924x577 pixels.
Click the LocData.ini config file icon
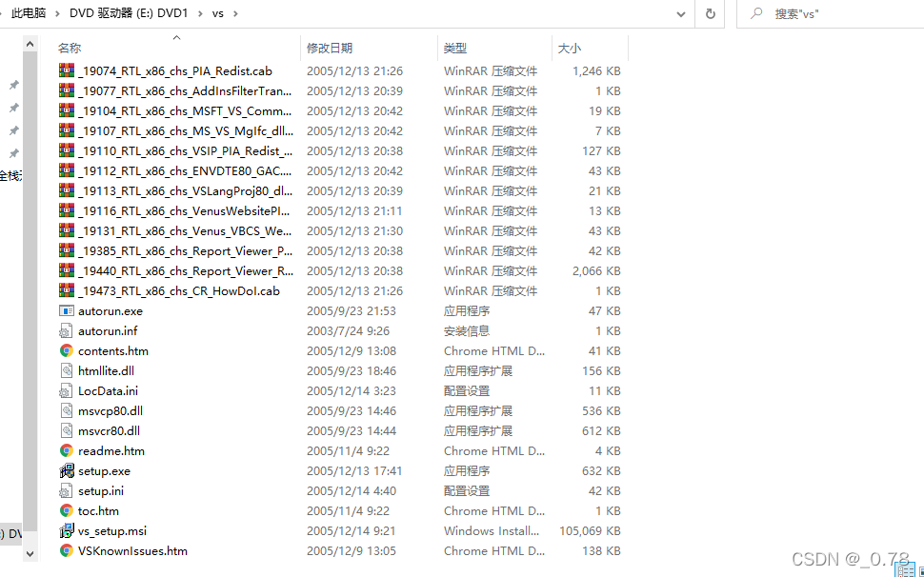click(67, 391)
